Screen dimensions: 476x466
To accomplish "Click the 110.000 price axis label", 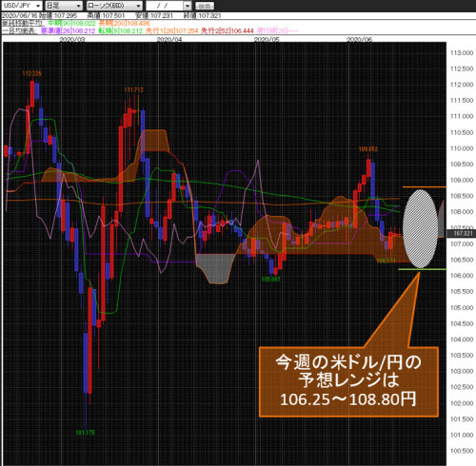I will pos(462,148).
